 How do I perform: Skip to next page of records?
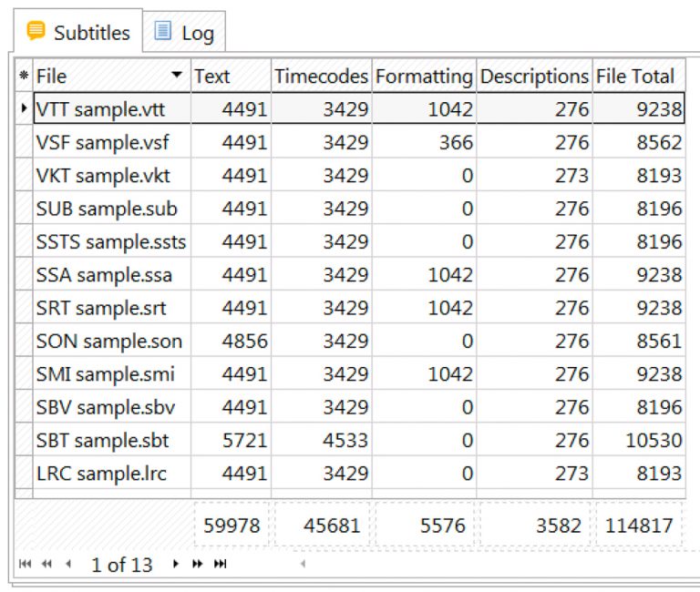pos(197,565)
